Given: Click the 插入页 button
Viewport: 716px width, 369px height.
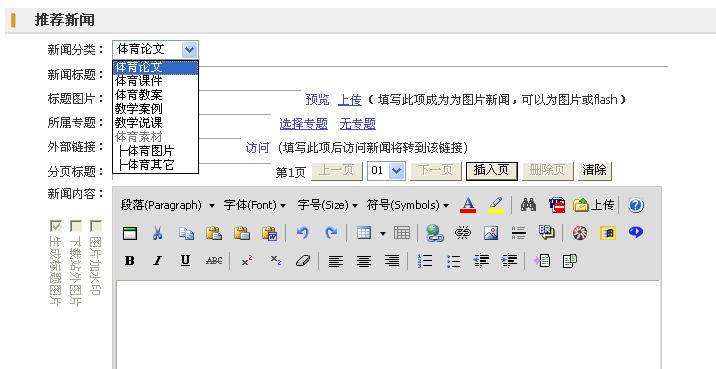Looking at the screenshot, I should (x=491, y=171).
